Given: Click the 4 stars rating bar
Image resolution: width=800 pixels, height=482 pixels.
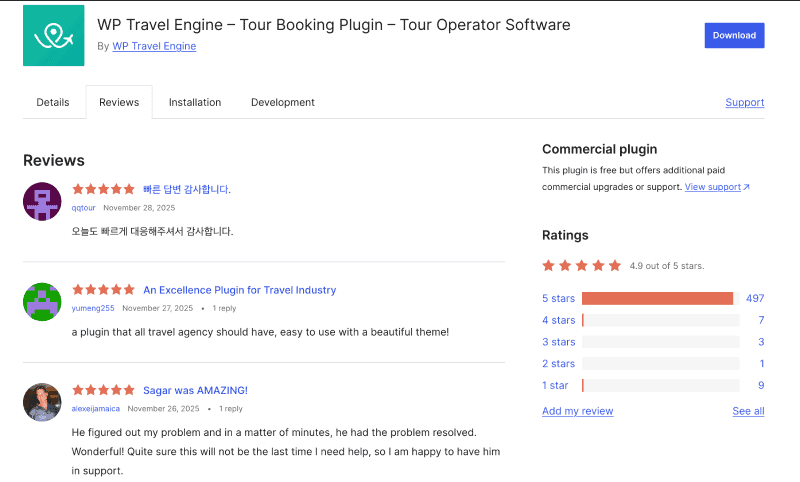Looking at the screenshot, I should pyautogui.click(x=660, y=320).
